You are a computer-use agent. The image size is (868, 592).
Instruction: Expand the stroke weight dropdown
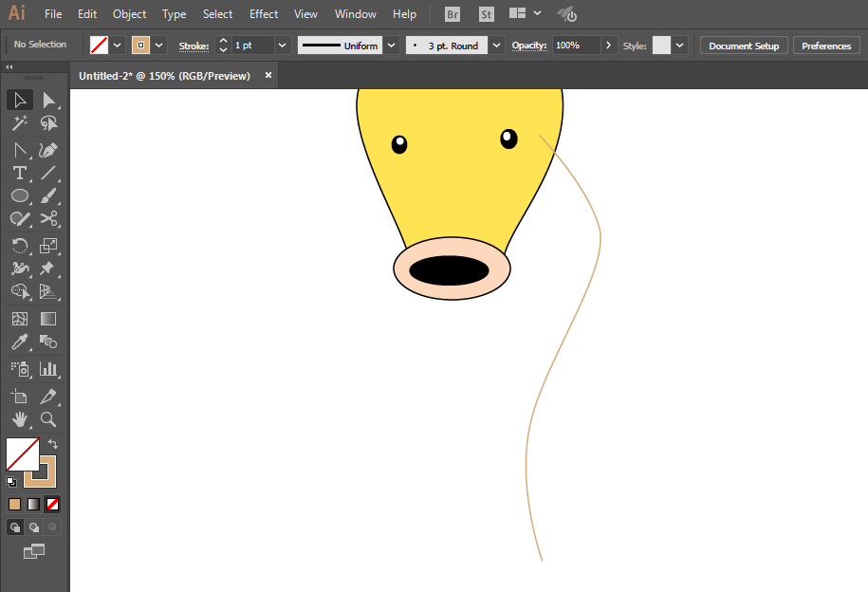pyautogui.click(x=282, y=46)
